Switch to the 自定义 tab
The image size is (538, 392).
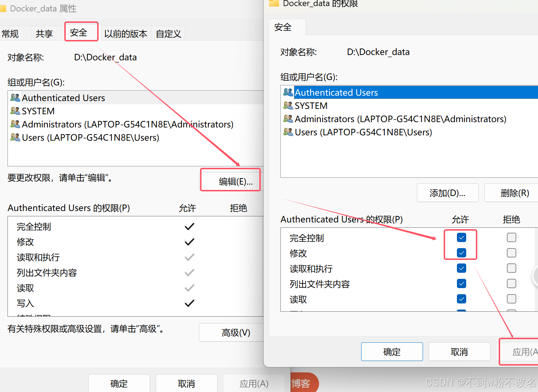(x=168, y=33)
